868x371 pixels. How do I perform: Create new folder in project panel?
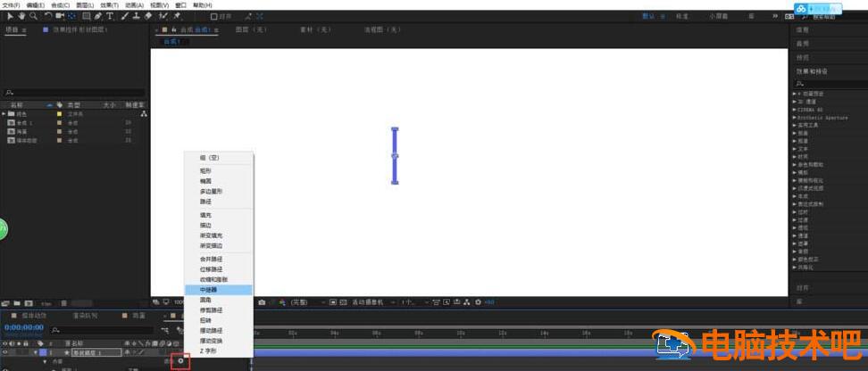pyautogui.click(x=17, y=303)
